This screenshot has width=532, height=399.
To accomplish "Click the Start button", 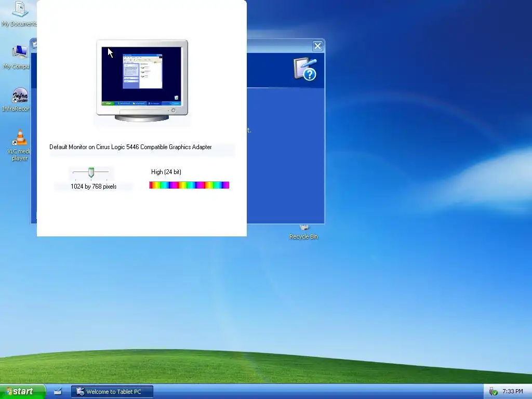I will (22, 391).
